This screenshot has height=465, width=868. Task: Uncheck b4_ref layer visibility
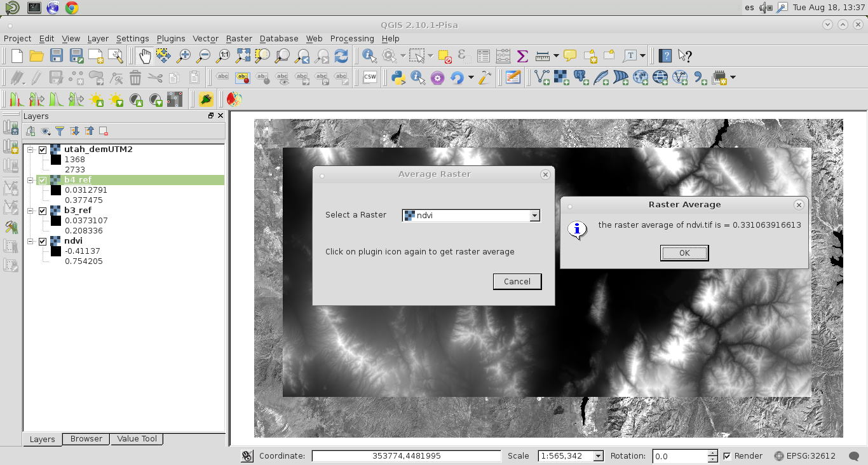click(x=43, y=181)
